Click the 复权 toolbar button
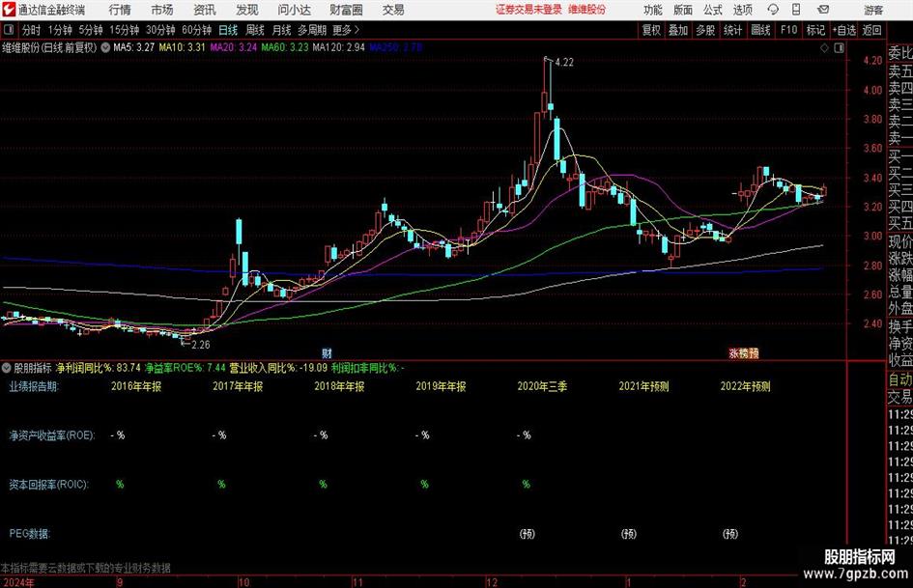 [651, 30]
